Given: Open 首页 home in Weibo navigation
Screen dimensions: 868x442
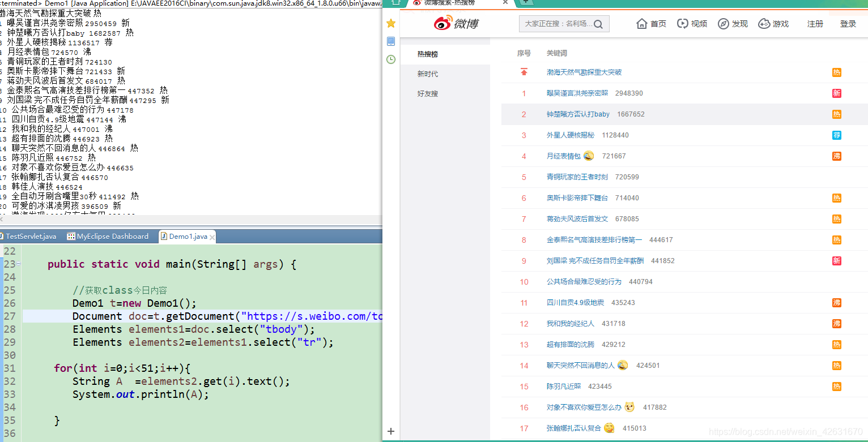Looking at the screenshot, I should tap(652, 24).
